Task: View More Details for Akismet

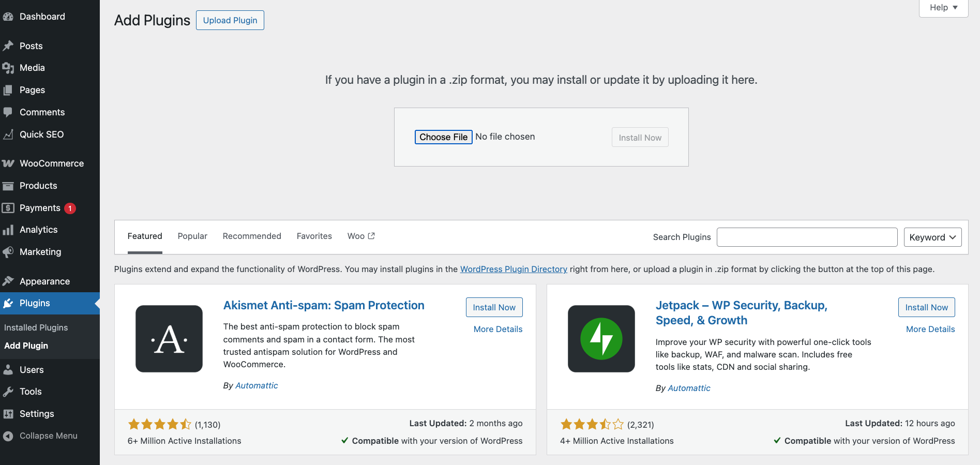Action: click(x=498, y=329)
